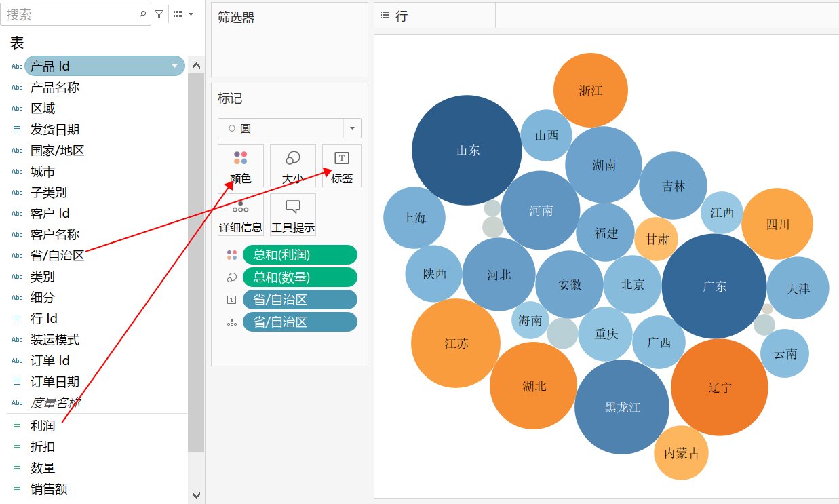
Task: Click the magnifier icon in search box
Action: coord(142,14)
